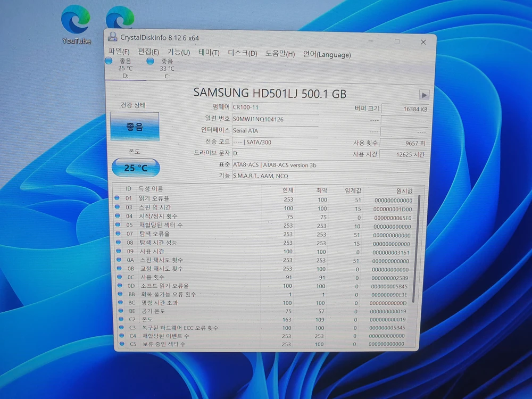
Task: Click status dot for attribute 03 스핀 업 시간
Action: point(118,206)
